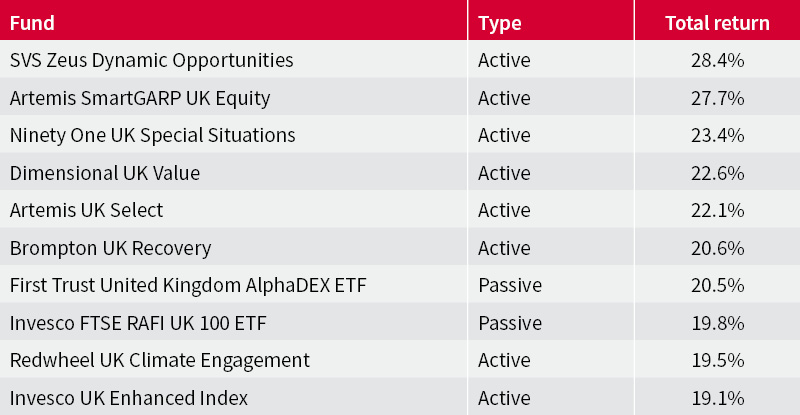Select Artemis SmartGARP UK Equity fund

[140, 98]
